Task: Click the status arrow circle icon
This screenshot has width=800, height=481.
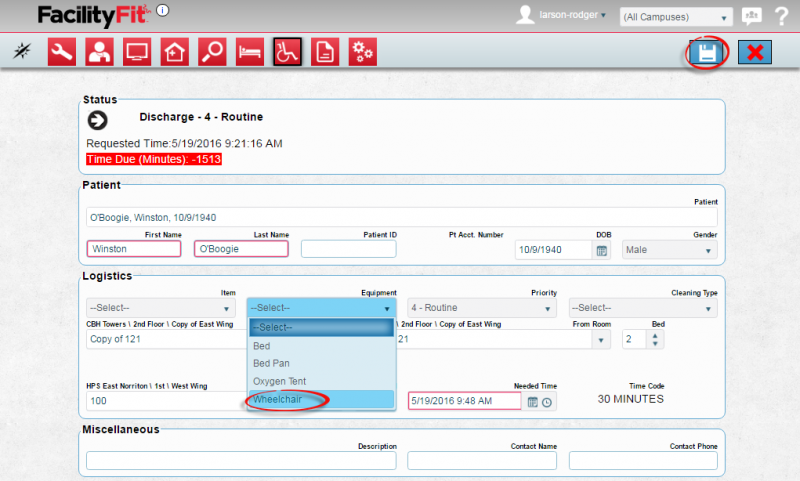Action: click(x=97, y=120)
